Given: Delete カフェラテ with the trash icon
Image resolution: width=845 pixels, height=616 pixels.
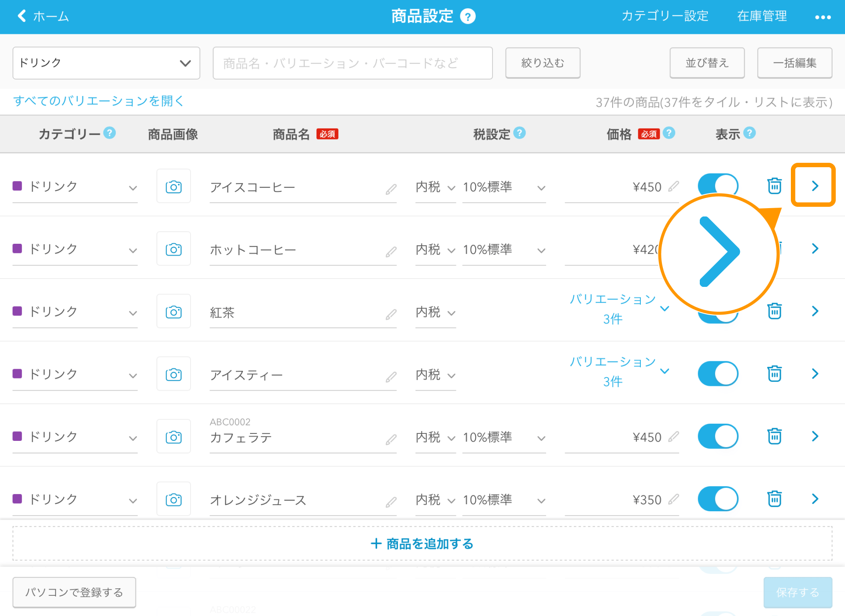Looking at the screenshot, I should [x=775, y=436].
